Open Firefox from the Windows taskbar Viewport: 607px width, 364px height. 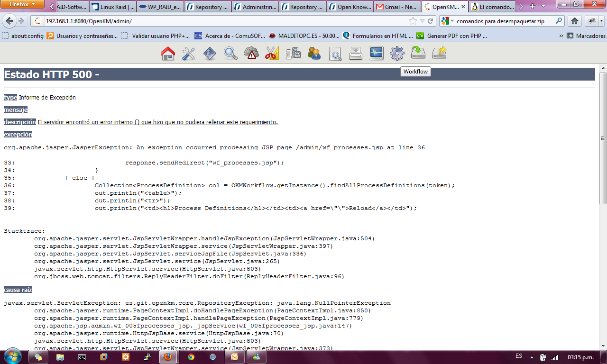pyautogui.click(x=168, y=357)
